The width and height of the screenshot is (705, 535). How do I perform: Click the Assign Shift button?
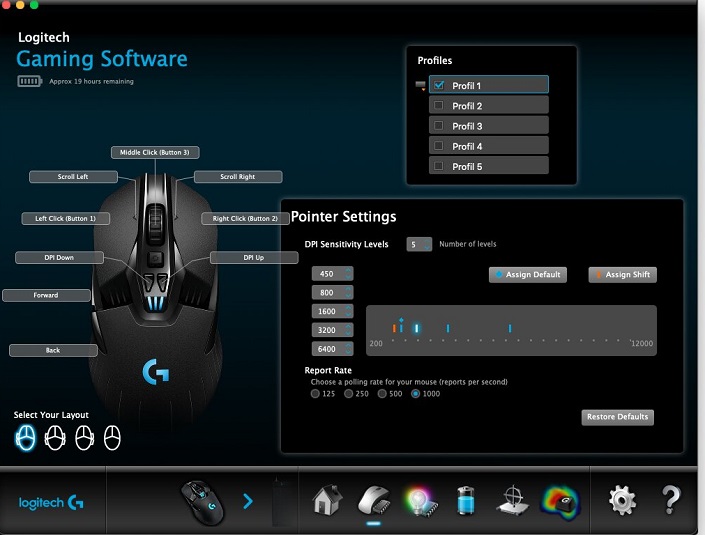point(623,275)
